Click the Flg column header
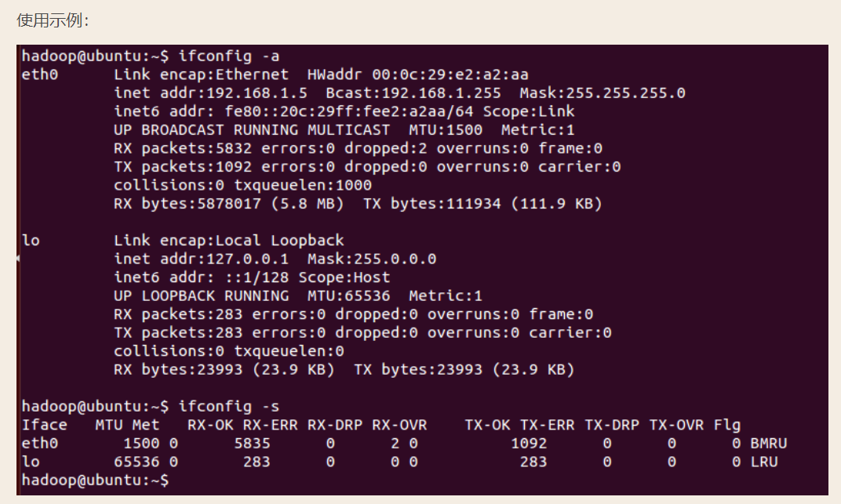The width and height of the screenshot is (841, 504). pyautogui.click(x=726, y=425)
